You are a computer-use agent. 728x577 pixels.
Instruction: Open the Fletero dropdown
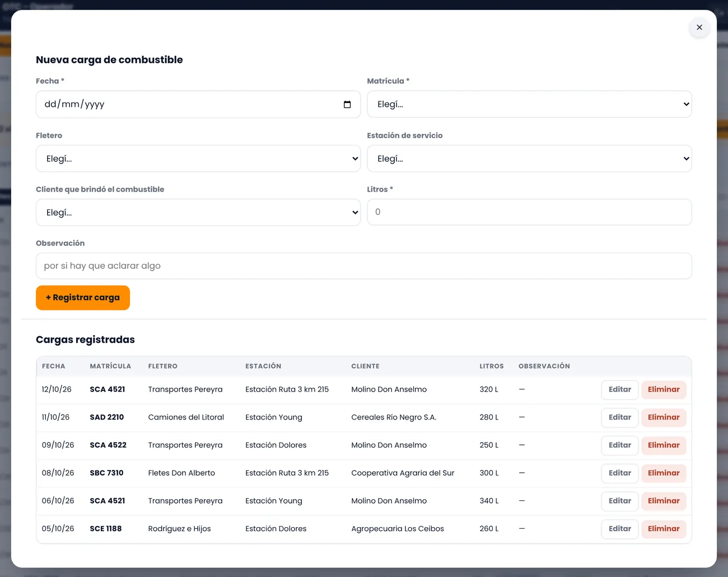(198, 159)
